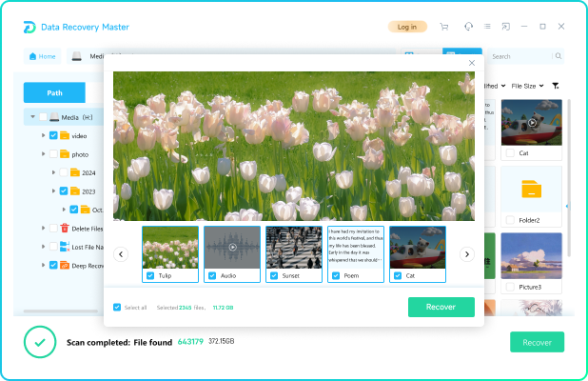Toggle the Select all checkbox
The image size is (588, 381).
(117, 307)
